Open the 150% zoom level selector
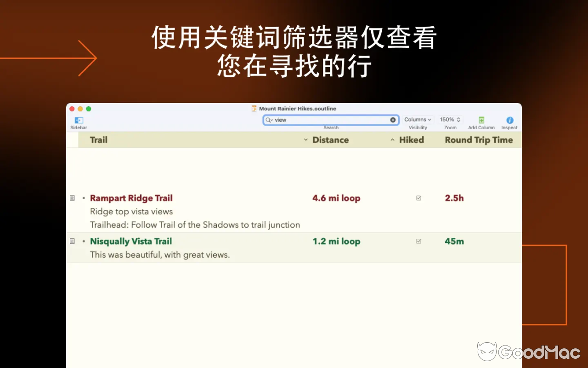 (450, 120)
